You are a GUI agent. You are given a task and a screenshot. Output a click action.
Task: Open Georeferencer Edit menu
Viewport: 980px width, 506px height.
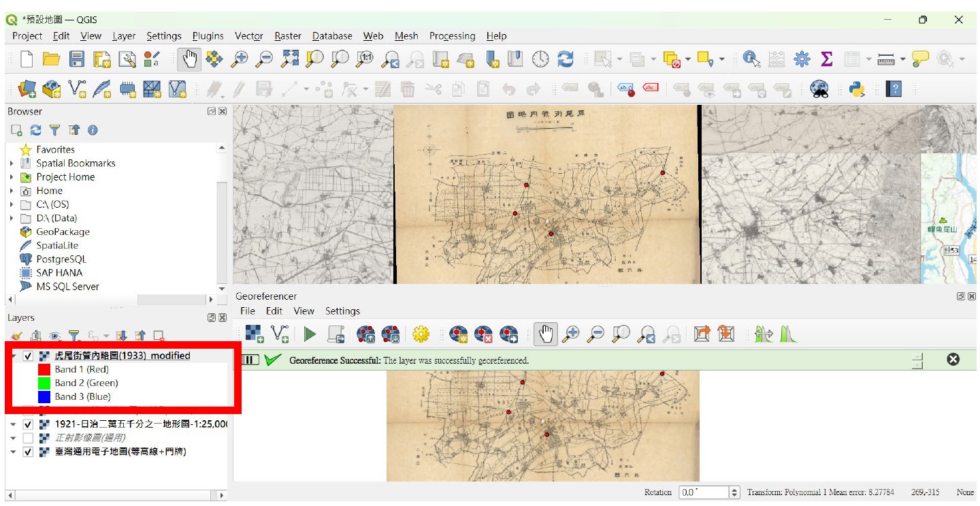tap(274, 311)
